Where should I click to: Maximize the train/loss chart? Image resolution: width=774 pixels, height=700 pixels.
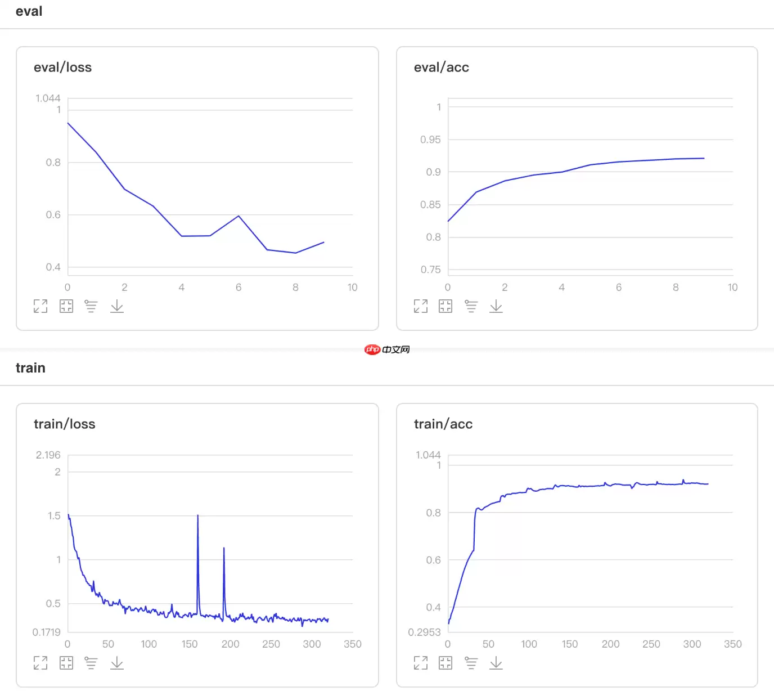point(40,663)
